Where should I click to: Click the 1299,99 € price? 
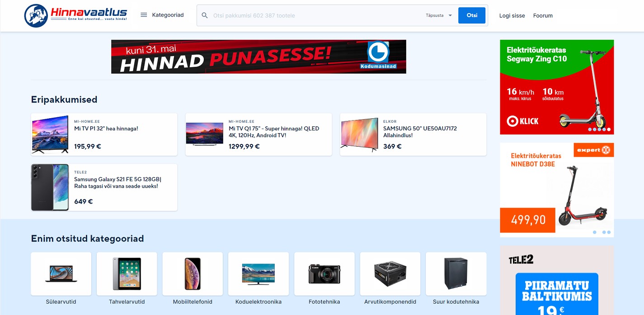244,146
